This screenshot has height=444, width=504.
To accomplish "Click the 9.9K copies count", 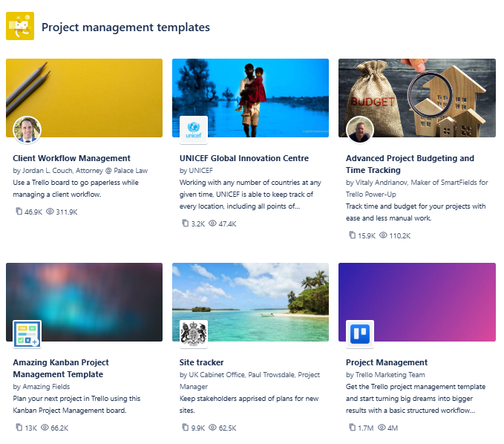I will pos(198,428).
